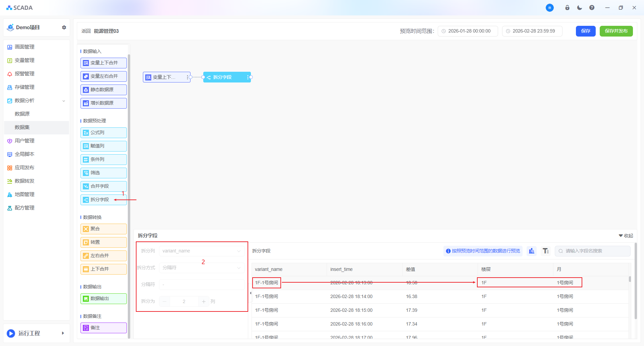Toggle dark mode moon icon
The height and width of the screenshot is (346, 644).
(580, 8)
